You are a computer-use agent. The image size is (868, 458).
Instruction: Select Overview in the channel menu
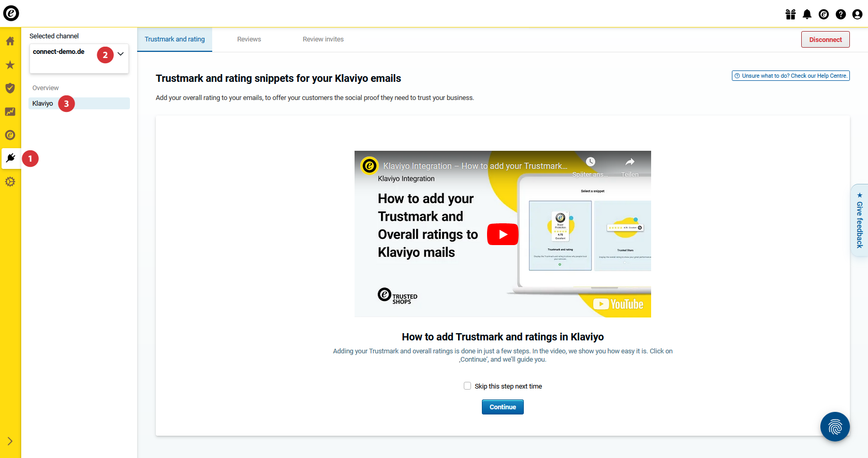pos(46,88)
